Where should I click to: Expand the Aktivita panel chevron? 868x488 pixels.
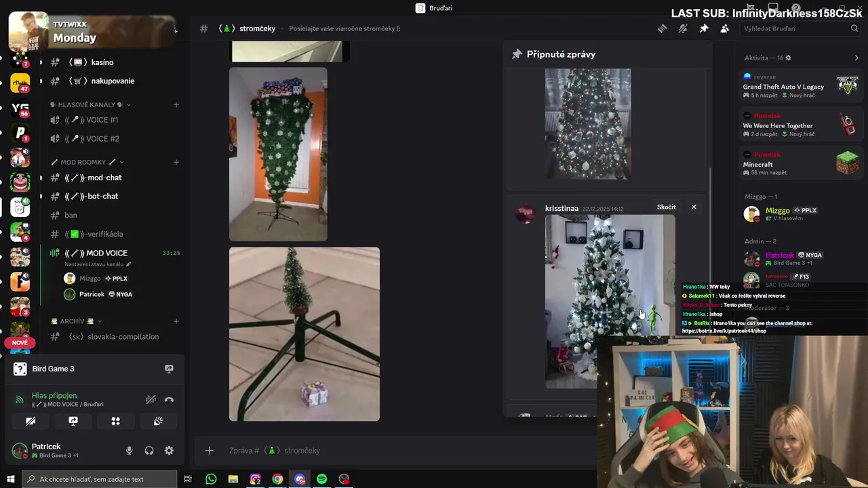856,58
